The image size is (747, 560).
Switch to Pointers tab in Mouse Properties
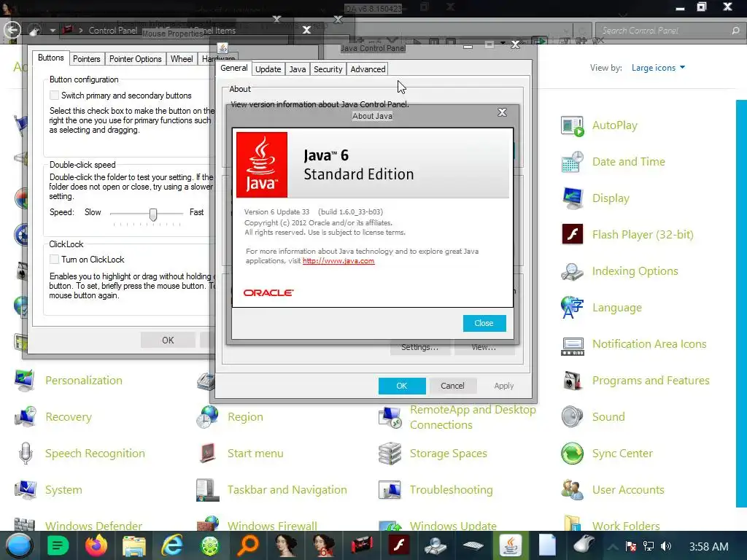[86, 58]
